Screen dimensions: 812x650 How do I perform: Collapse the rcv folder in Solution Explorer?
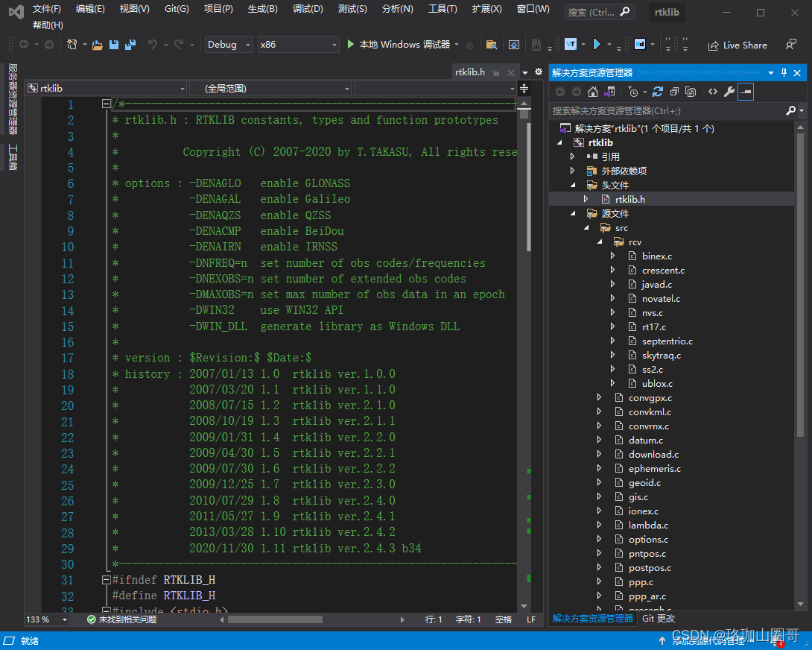(x=600, y=242)
